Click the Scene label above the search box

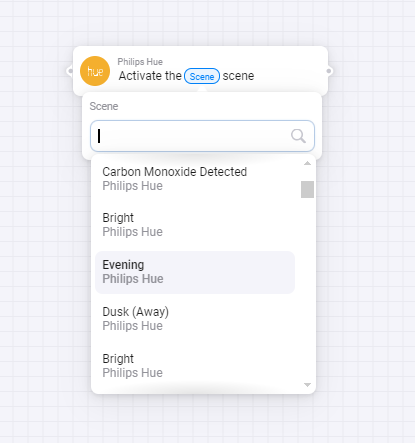[x=104, y=106]
